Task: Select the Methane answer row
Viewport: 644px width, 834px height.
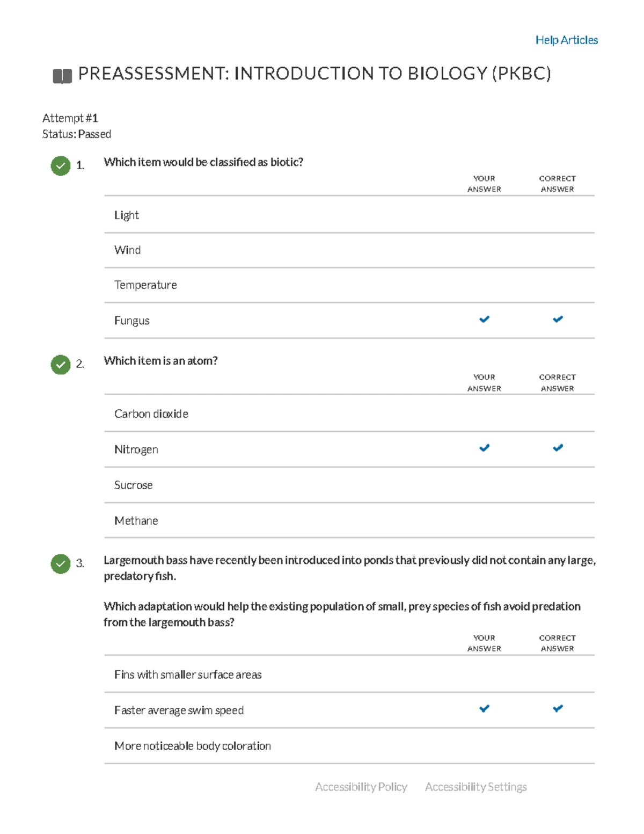Action: pyautogui.click(x=136, y=521)
